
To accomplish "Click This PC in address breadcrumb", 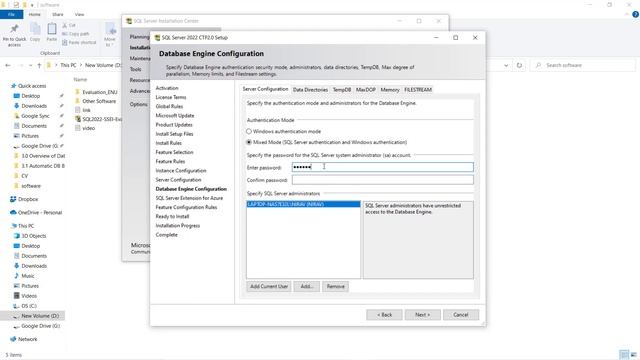I will click(68, 65).
